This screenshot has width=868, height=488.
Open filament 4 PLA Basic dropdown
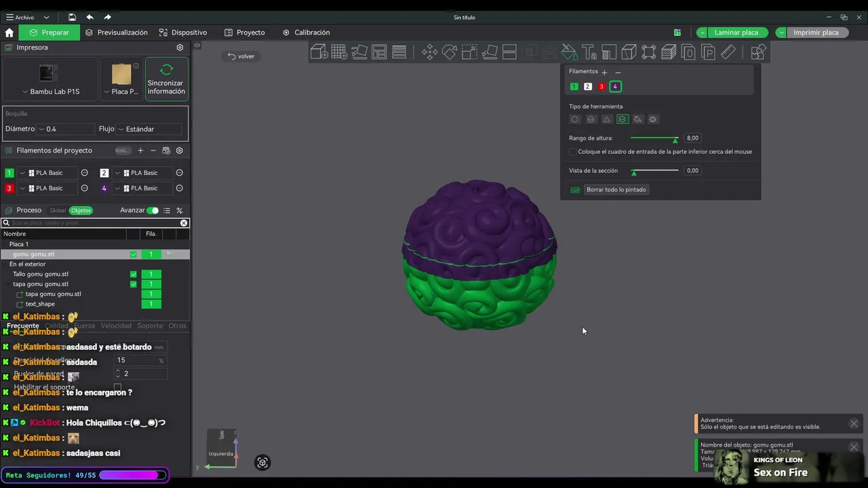pos(142,188)
